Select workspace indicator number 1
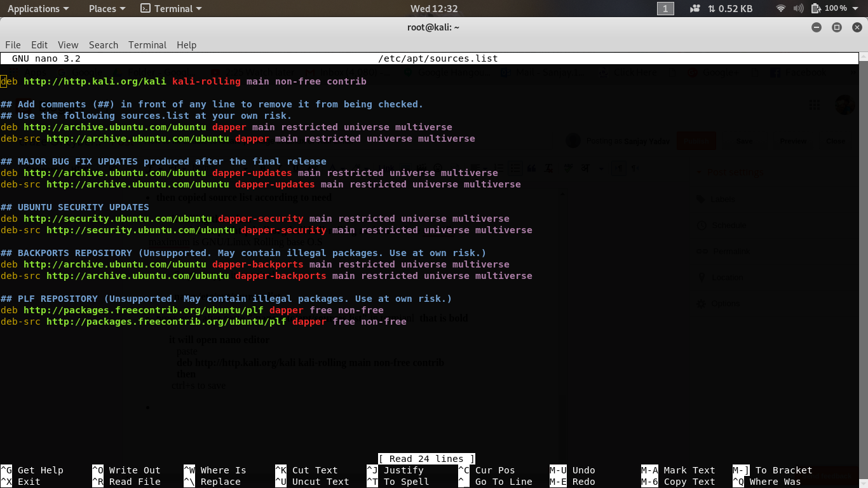868x488 pixels. [x=665, y=8]
